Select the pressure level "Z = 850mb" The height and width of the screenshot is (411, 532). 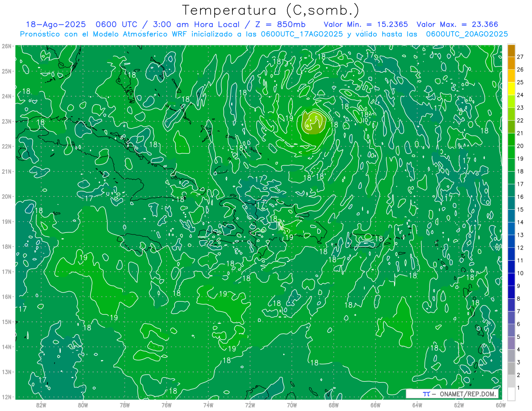click(282, 25)
